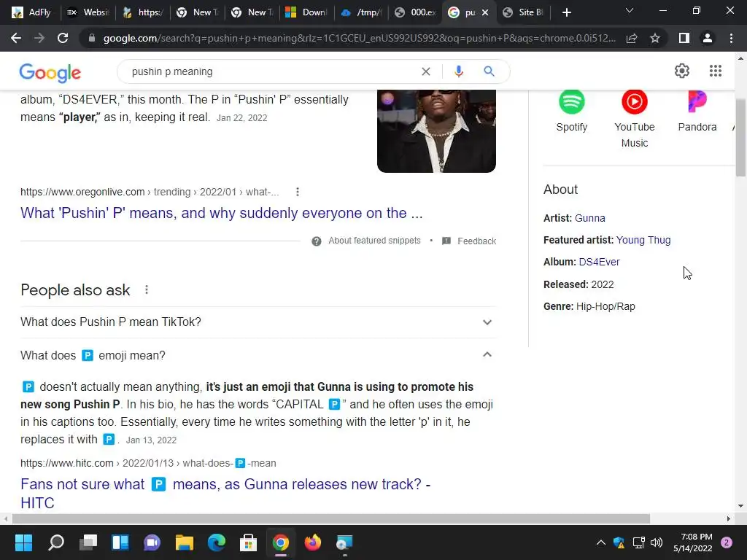Launch Microsoft Edge from taskbar

(x=216, y=542)
